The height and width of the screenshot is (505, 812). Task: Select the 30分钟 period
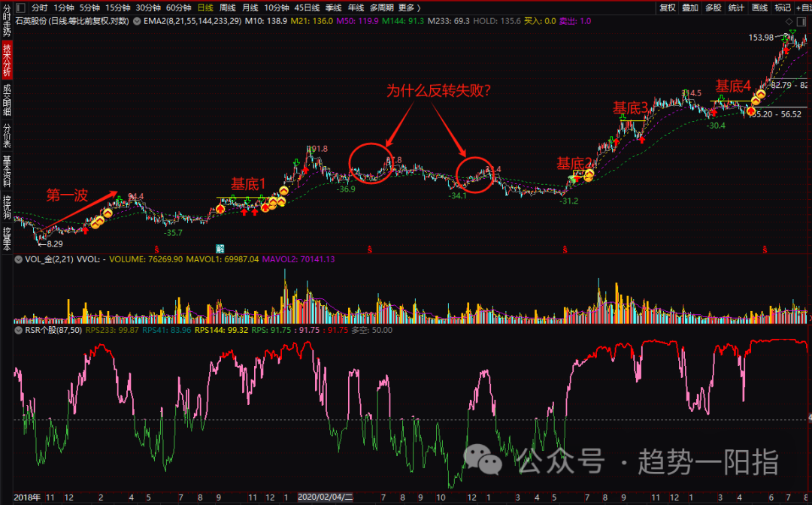(148, 8)
